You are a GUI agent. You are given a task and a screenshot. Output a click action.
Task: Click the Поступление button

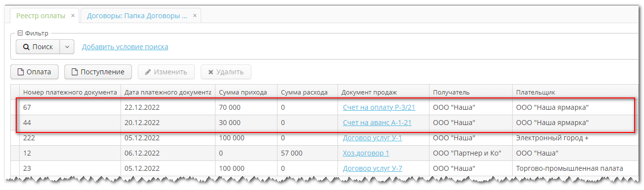[98, 72]
